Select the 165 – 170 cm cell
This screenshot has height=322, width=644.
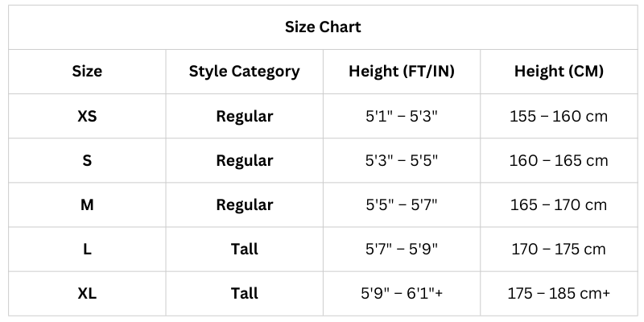(559, 204)
